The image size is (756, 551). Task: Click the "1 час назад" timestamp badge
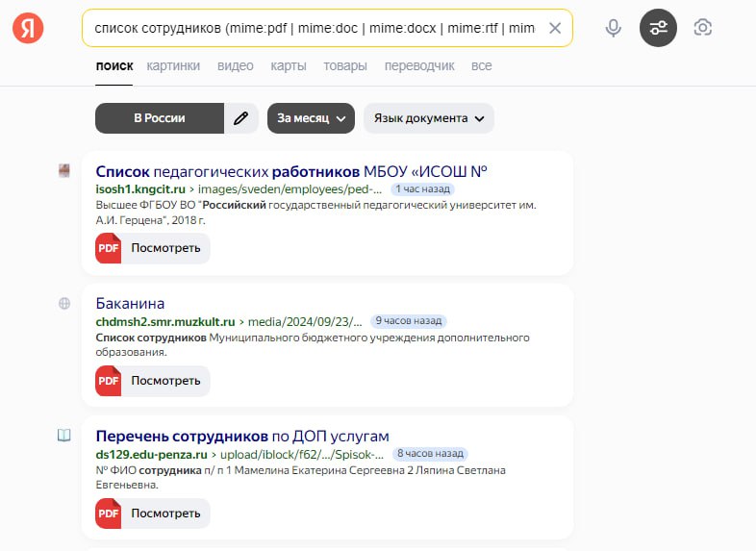pyautogui.click(x=423, y=189)
